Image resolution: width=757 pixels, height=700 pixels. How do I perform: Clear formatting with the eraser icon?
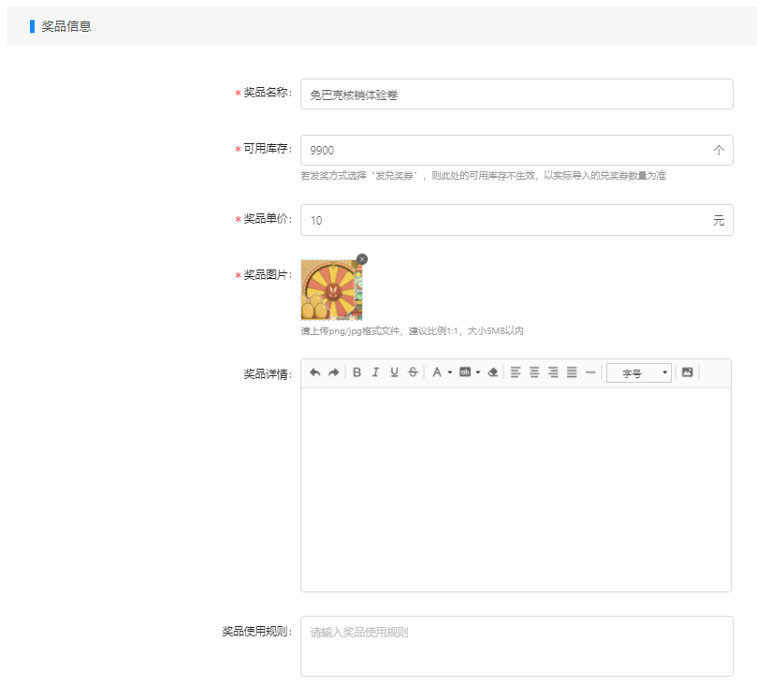point(493,372)
